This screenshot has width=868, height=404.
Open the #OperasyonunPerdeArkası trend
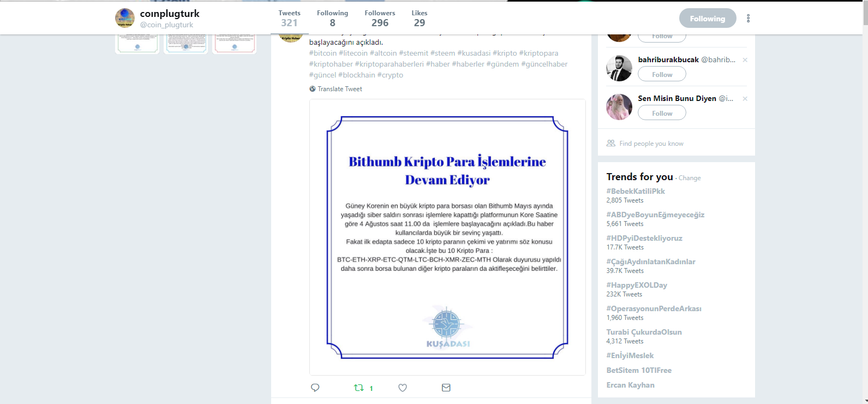click(654, 308)
